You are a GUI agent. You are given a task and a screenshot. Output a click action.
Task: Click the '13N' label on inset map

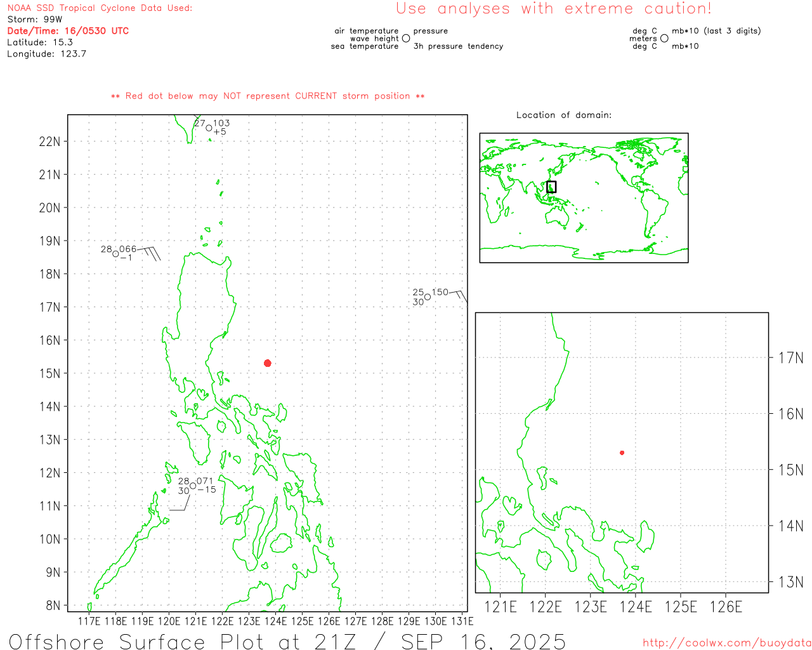click(790, 582)
